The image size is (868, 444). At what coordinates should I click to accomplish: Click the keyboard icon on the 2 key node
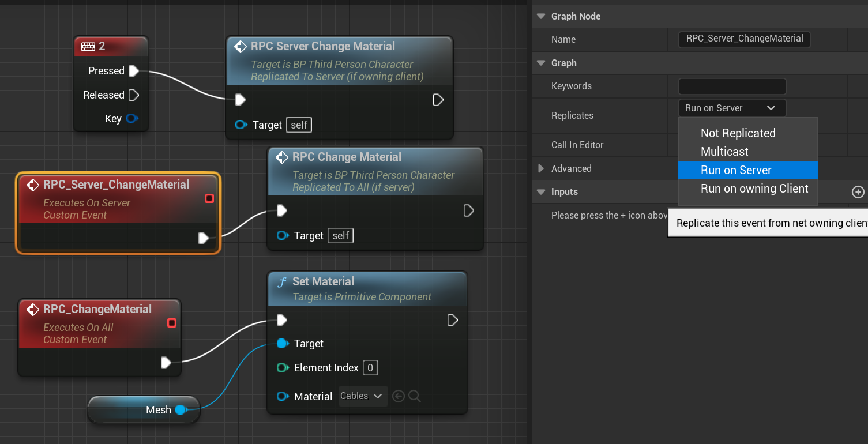click(x=88, y=47)
